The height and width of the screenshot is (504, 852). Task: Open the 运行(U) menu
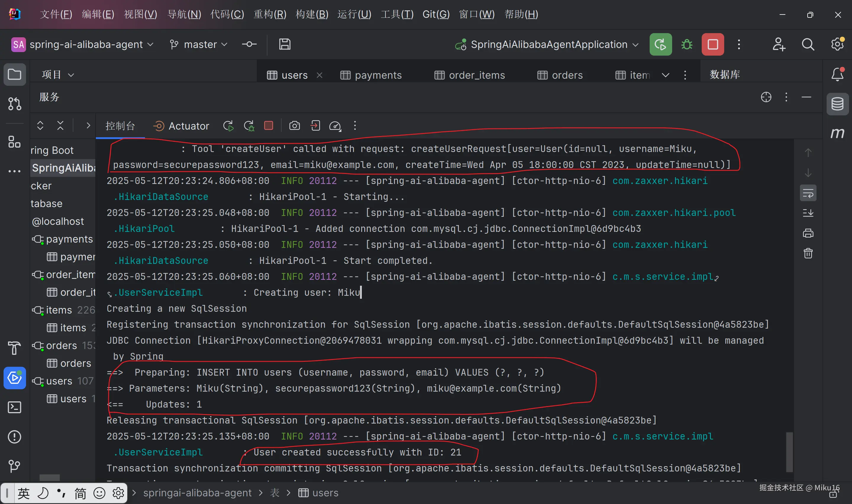pos(354,14)
